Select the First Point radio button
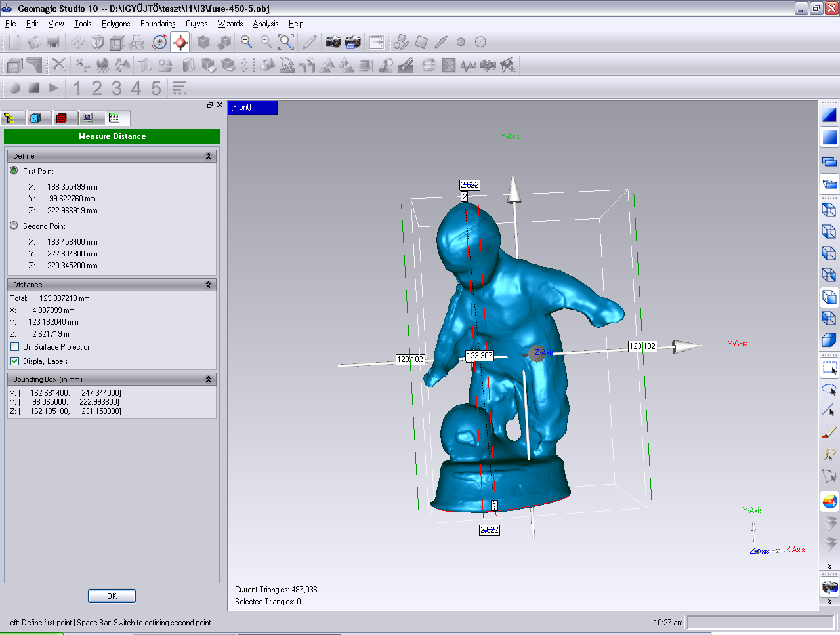The height and width of the screenshot is (635, 840). pos(14,171)
